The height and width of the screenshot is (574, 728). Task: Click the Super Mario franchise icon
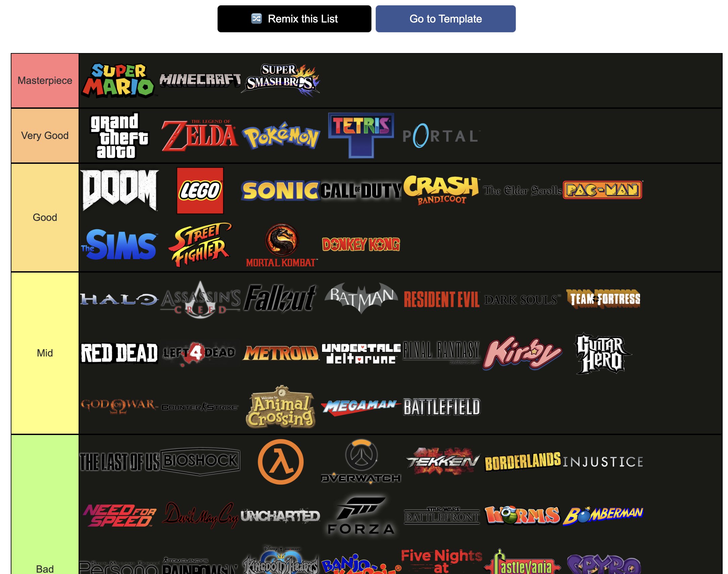click(118, 79)
